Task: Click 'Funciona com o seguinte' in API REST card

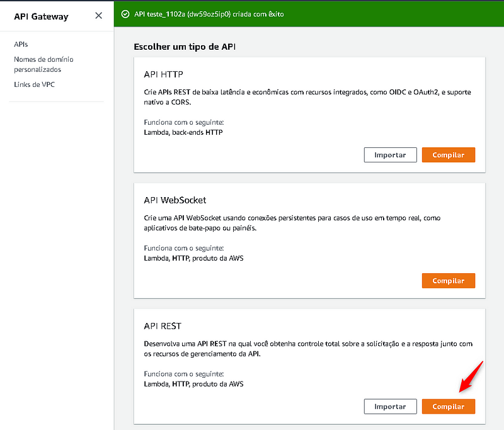Action: coord(184,374)
